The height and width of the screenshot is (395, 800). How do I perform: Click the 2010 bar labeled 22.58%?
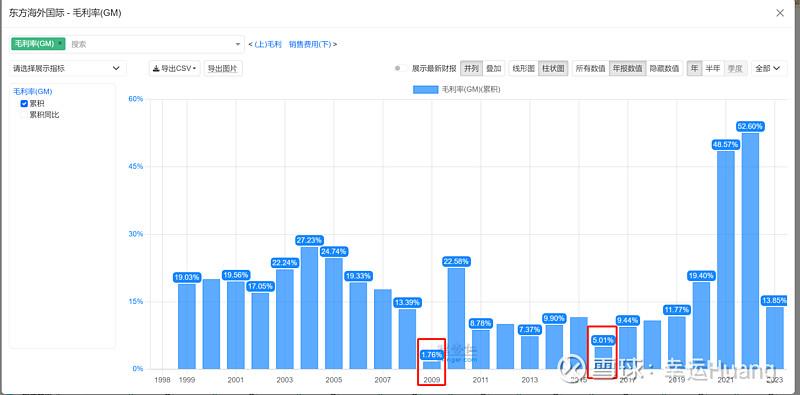click(x=456, y=318)
